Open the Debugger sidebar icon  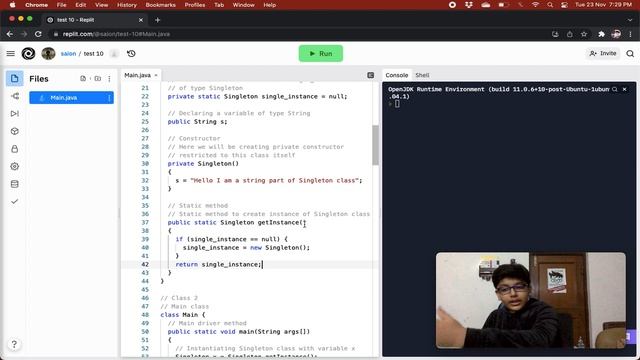point(15,113)
